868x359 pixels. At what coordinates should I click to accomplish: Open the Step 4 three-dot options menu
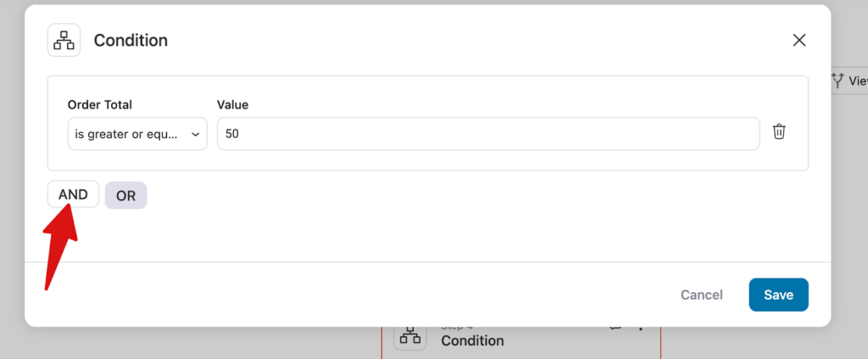[x=640, y=328]
